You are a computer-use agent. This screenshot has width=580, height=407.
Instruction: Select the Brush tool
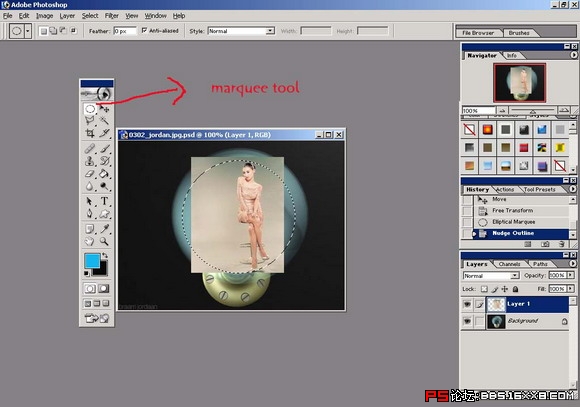pos(105,149)
